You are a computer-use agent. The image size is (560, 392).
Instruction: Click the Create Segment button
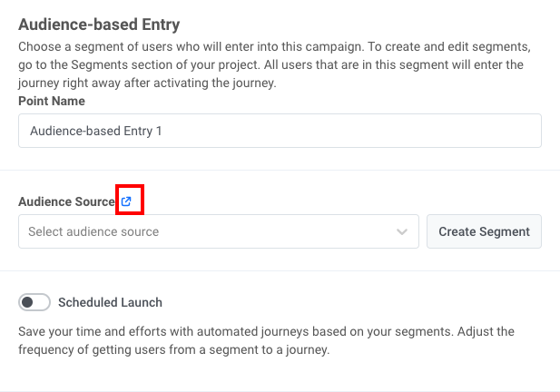click(484, 231)
